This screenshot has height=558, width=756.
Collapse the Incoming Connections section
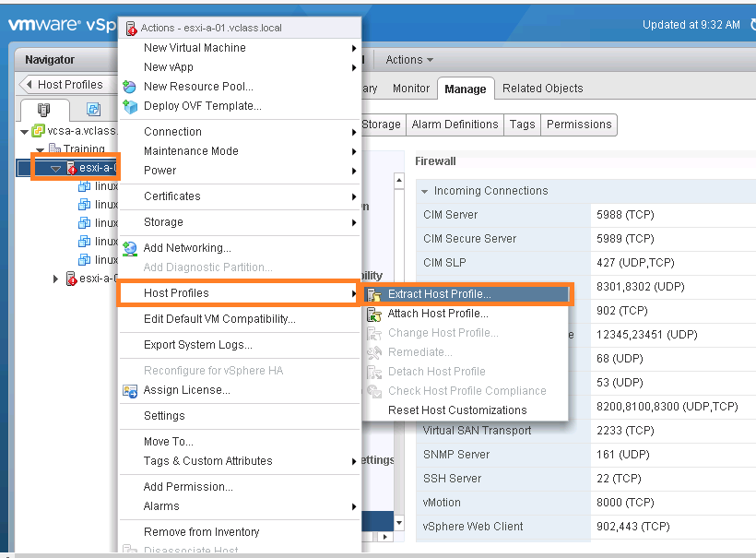(x=424, y=192)
